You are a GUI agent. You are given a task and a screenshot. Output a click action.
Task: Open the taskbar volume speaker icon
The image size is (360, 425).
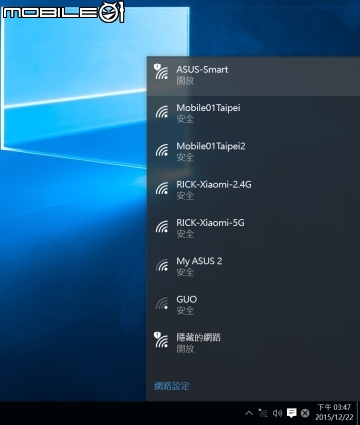tap(277, 413)
